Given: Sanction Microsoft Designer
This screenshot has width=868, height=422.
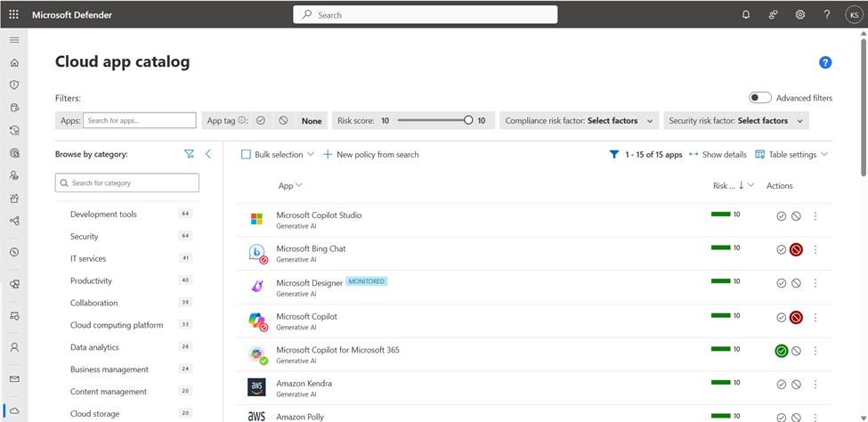Looking at the screenshot, I should click(x=781, y=283).
